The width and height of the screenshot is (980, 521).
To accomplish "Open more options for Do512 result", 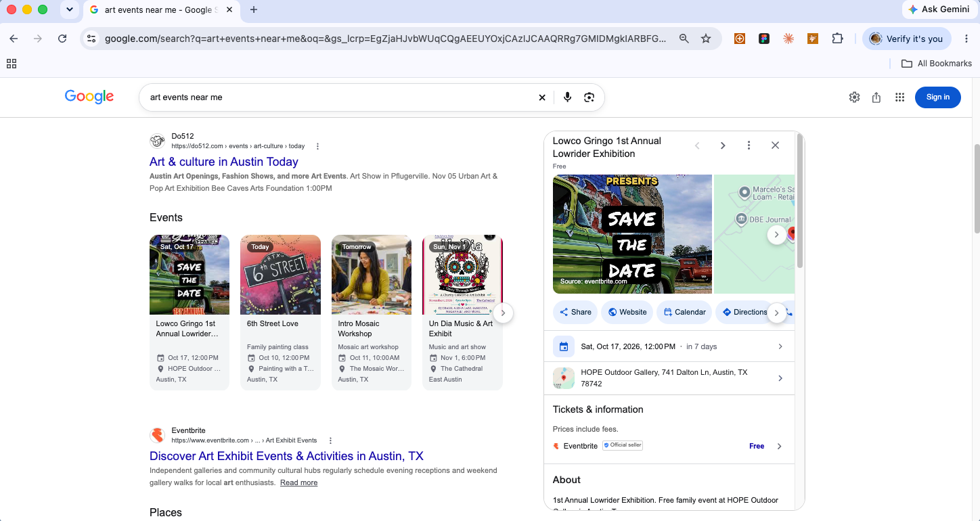I will (x=317, y=146).
